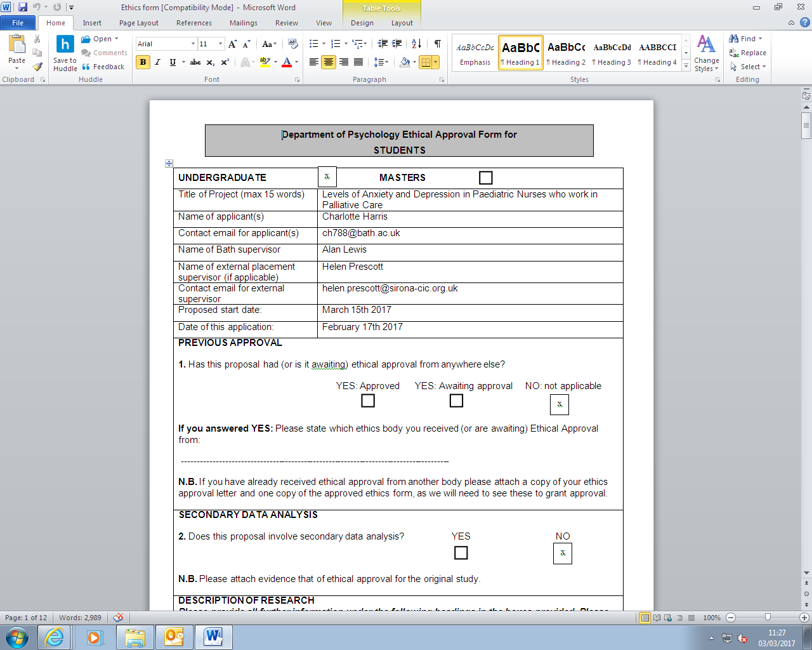This screenshot has width=812, height=650.
Task: Uncheck the UNDERGRADUATE checkbox
Action: click(327, 177)
